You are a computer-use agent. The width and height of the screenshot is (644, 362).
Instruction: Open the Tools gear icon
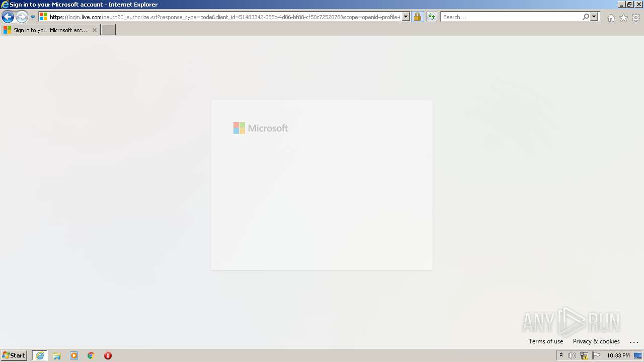click(x=636, y=18)
